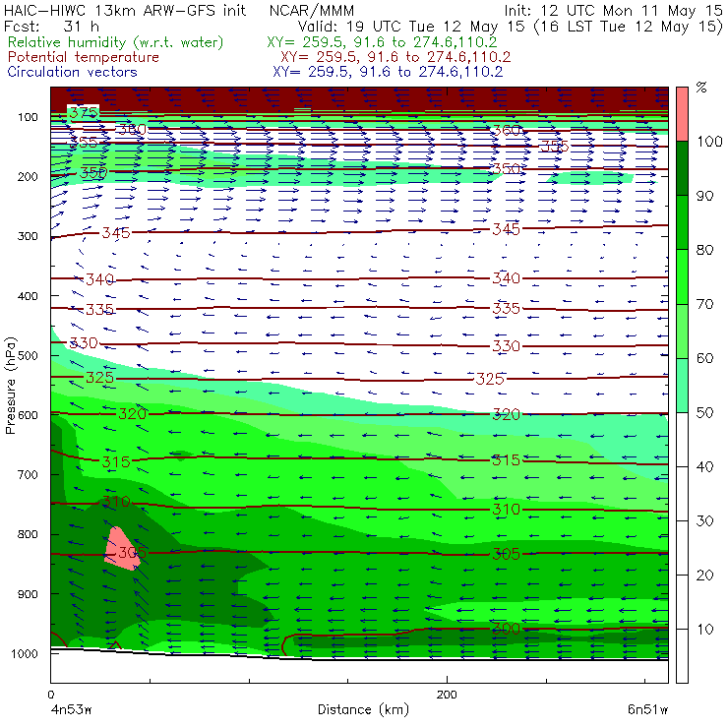Select the blue 'Circulation vectors' legend label

(73, 72)
